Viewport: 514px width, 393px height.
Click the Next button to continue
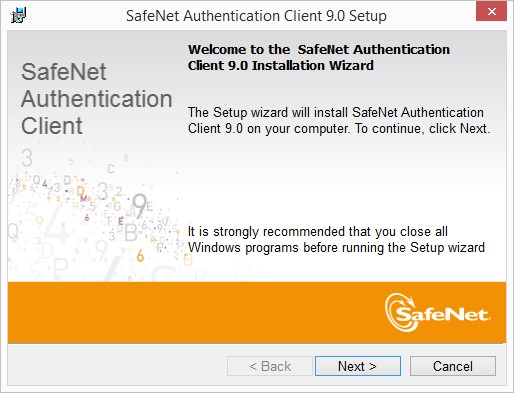[358, 366]
